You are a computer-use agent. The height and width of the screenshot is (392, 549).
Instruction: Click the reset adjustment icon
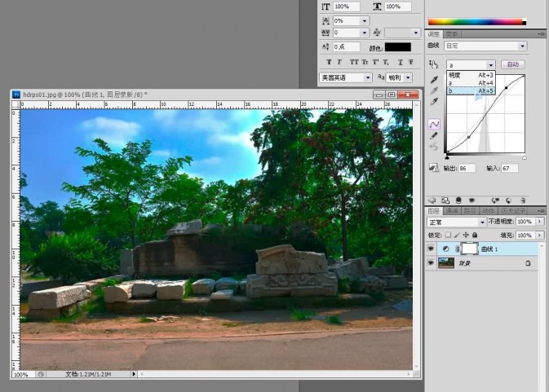(509, 200)
